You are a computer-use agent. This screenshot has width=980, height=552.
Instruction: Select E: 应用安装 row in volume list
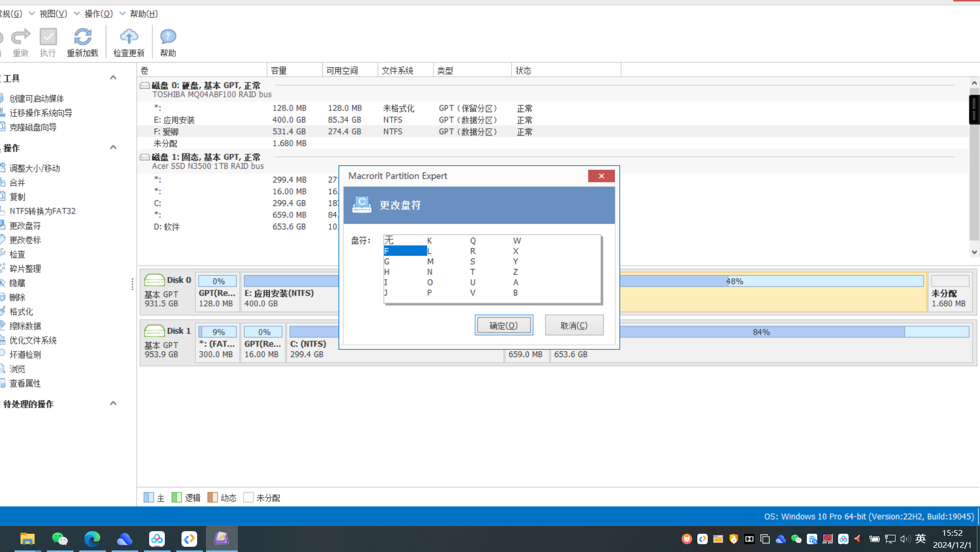click(553, 120)
